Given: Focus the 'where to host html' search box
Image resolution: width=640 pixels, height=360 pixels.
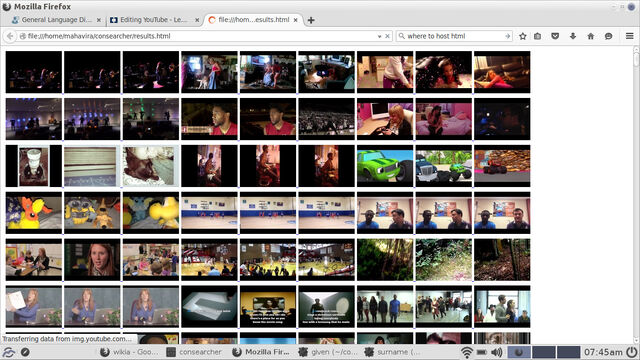Looking at the screenshot, I should click(x=454, y=36).
